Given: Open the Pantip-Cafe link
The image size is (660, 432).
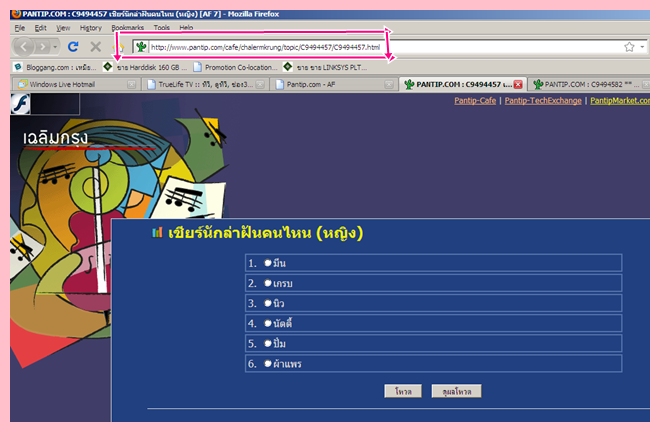Looking at the screenshot, I should pyautogui.click(x=475, y=101).
